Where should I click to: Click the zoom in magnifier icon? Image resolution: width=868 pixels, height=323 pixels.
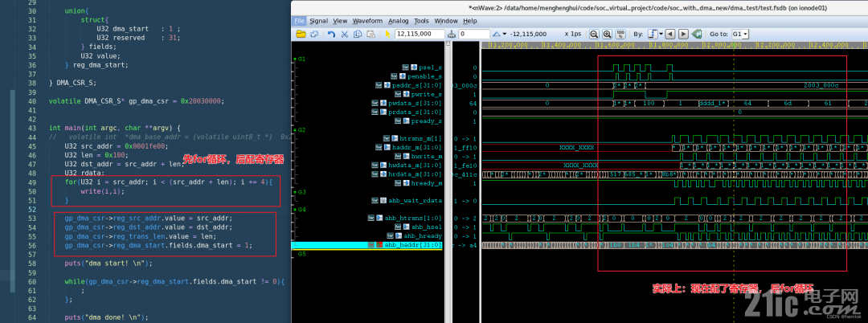[x=607, y=35]
